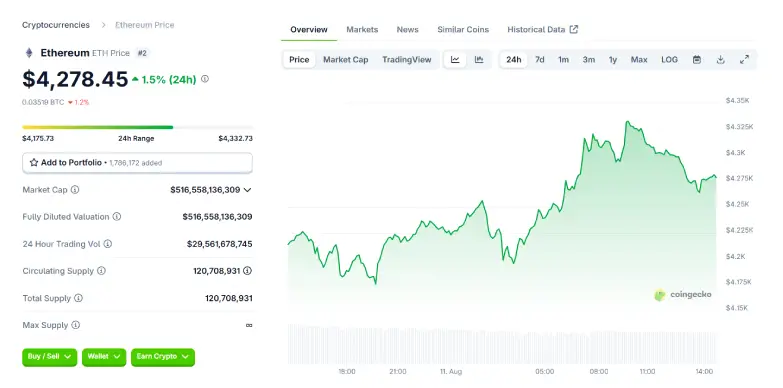
Task: Toggle LOG scale on chart
Action: (669, 59)
